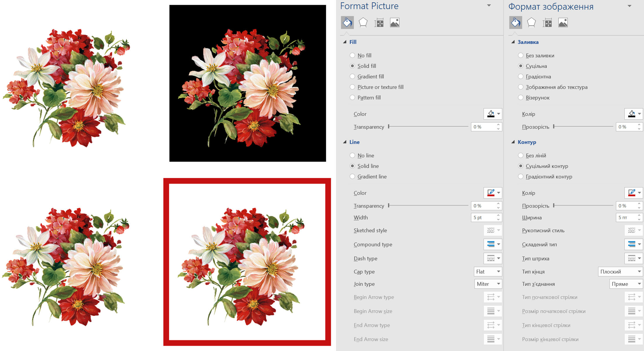This screenshot has width=644, height=351.
Task: Select No fill radio option
Action: tap(352, 55)
